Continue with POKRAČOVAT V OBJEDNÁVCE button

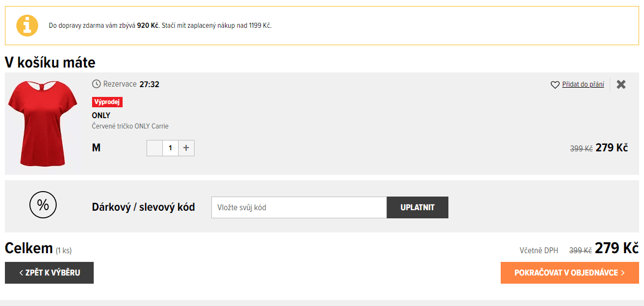click(x=570, y=273)
